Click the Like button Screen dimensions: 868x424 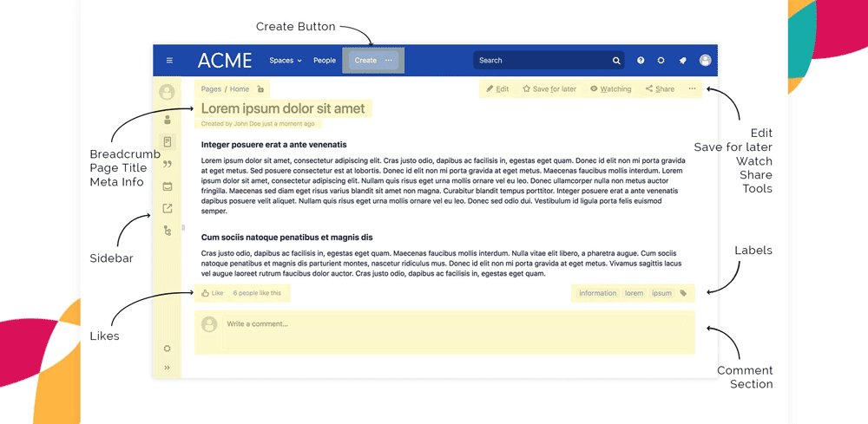point(213,293)
